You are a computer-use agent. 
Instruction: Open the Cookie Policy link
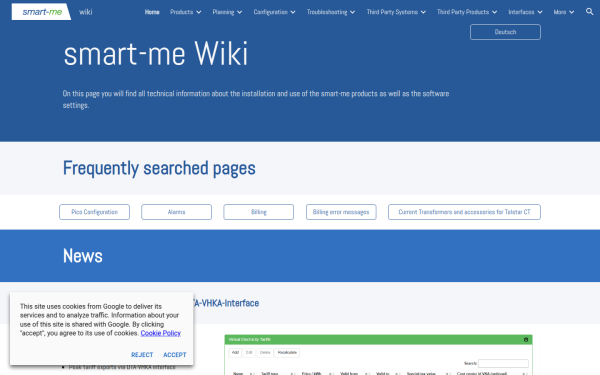click(160, 333)
